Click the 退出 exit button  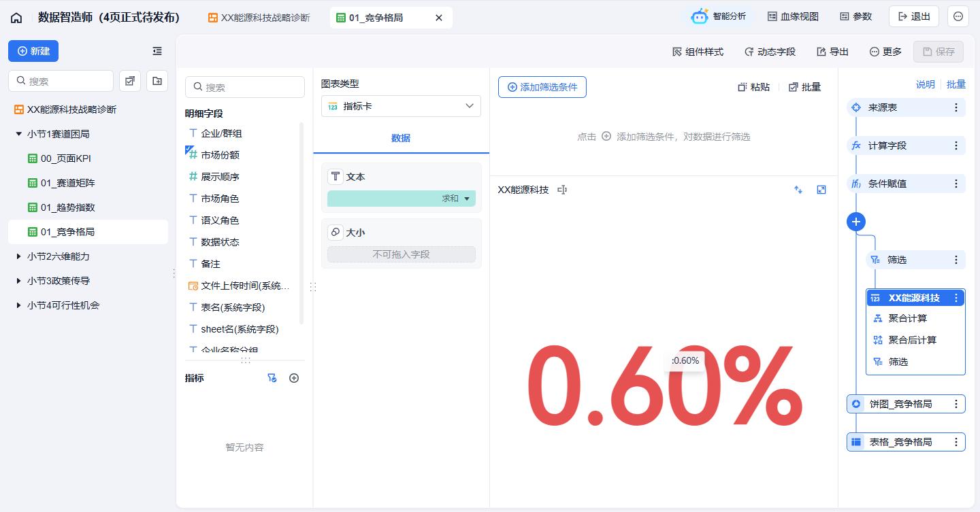(x=914, y=16)
